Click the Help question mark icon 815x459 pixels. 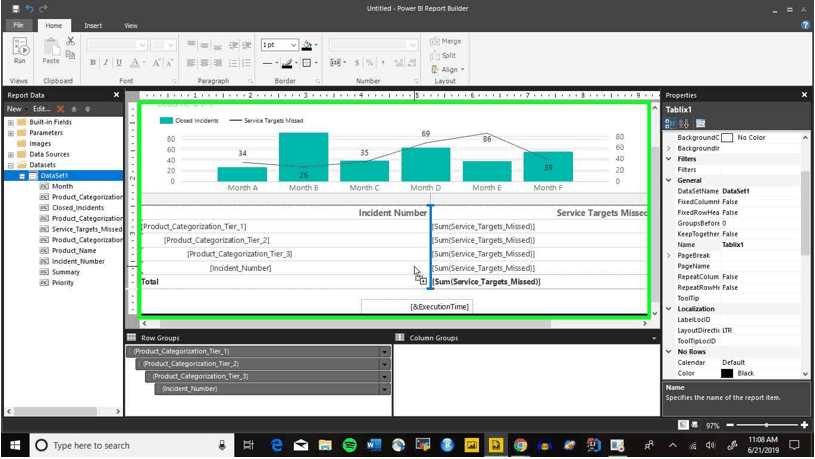pos(805,25)
